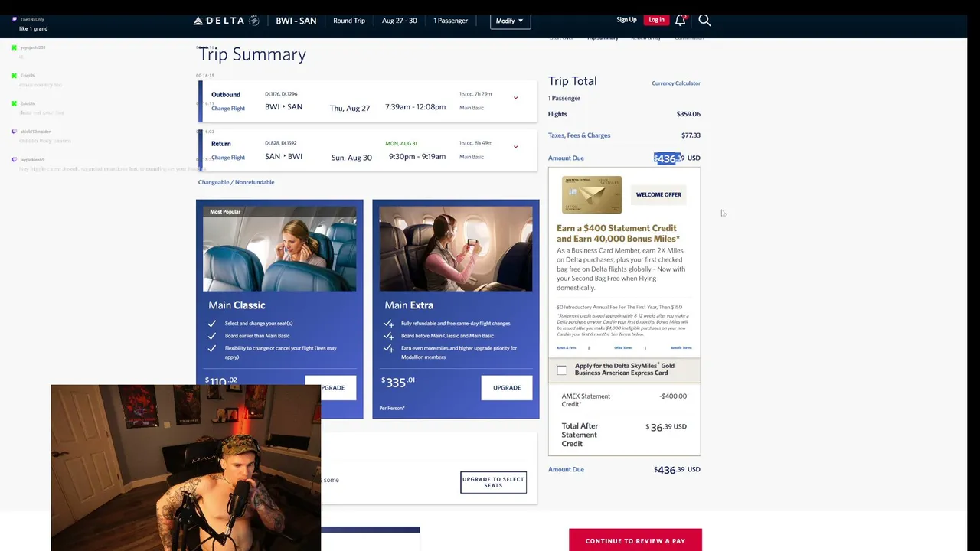
Task: Click the Taxes amount $77.33
Action: click(x=691, y=135)
